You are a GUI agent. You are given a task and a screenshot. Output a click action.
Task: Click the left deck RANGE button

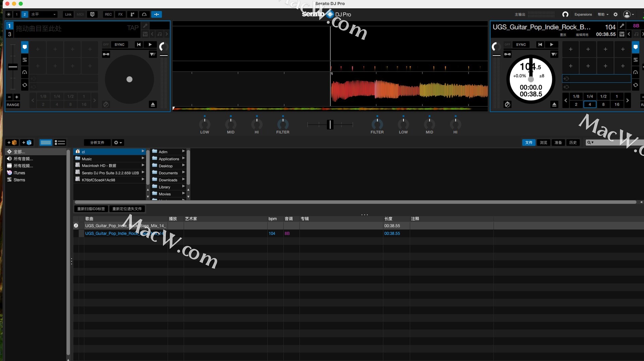point(13,105)
